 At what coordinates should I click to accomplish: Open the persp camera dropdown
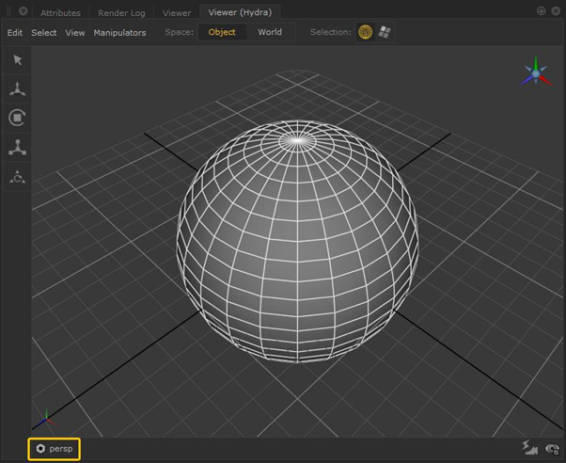[x=54, y=449]
